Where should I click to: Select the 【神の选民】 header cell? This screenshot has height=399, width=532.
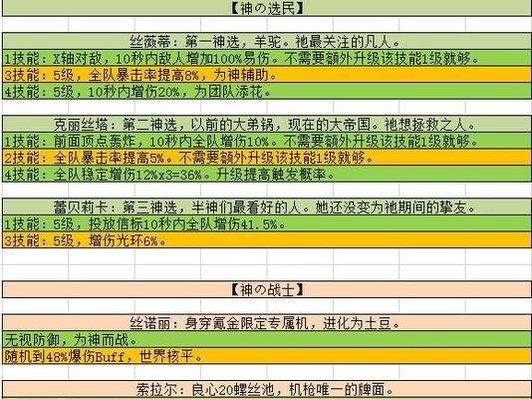267,8
